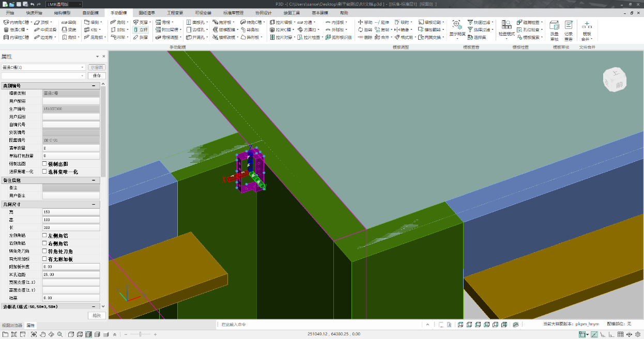Click the 修改 button
Viewport: 644px width, 339px height.
click(x=97, y=316)
